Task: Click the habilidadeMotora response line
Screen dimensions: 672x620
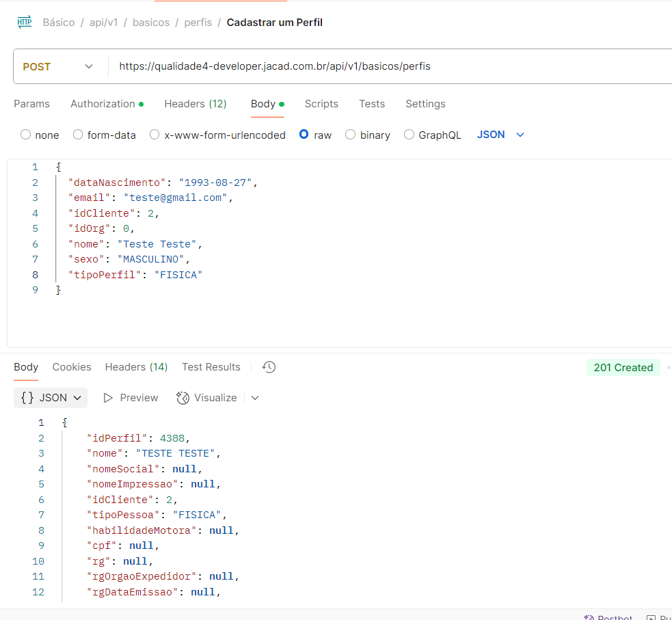Action: pyautogui.click(x=163, y=530)
